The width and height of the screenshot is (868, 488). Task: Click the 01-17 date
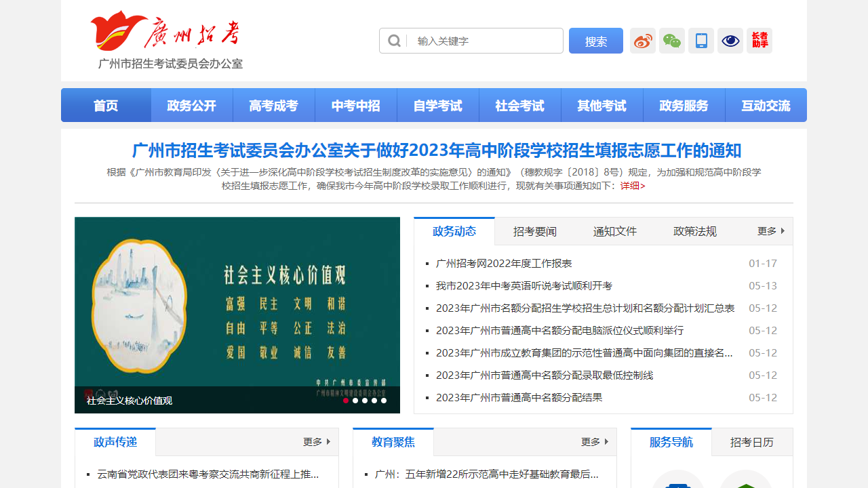click(763, 264)
